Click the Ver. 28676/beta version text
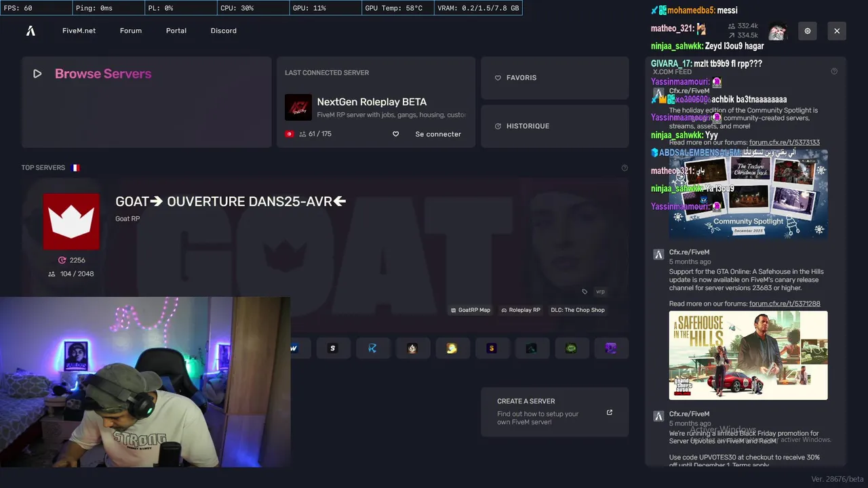Image resolution: width=868 pixels, height=488 pixels. tap(837, 479)
